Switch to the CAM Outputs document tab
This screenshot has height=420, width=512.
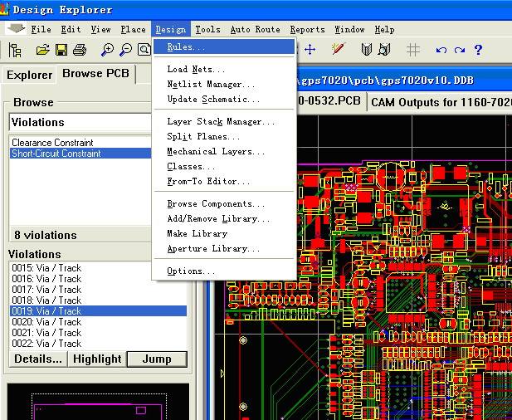point(437,102)
